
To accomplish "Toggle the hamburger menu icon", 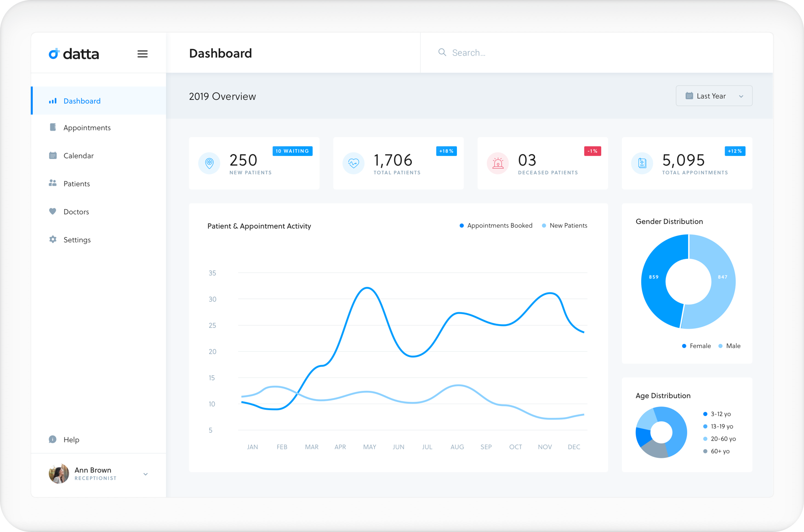I will point(143,54).
